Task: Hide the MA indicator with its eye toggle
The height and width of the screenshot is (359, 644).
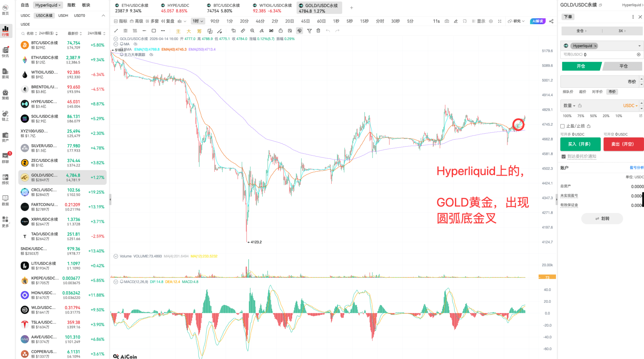Action: click(135, 44)
